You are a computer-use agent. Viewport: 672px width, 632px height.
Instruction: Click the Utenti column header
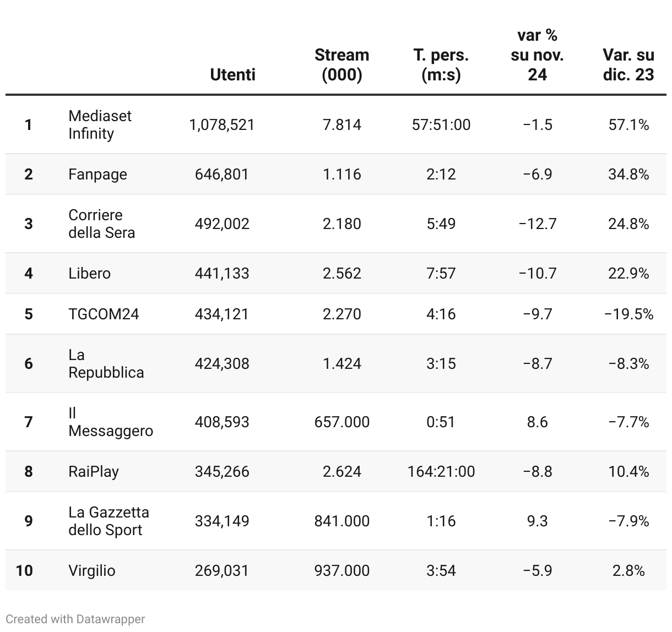232,74
